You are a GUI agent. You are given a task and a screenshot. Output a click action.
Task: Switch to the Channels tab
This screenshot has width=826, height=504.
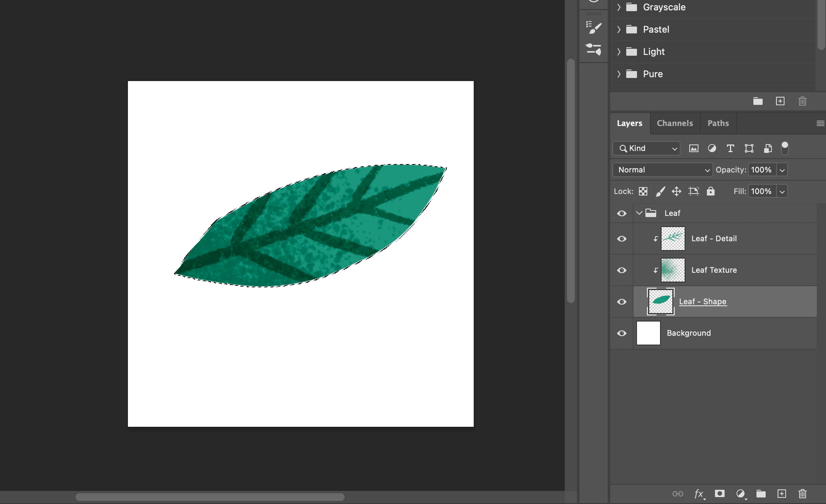[x=675, y=123]
